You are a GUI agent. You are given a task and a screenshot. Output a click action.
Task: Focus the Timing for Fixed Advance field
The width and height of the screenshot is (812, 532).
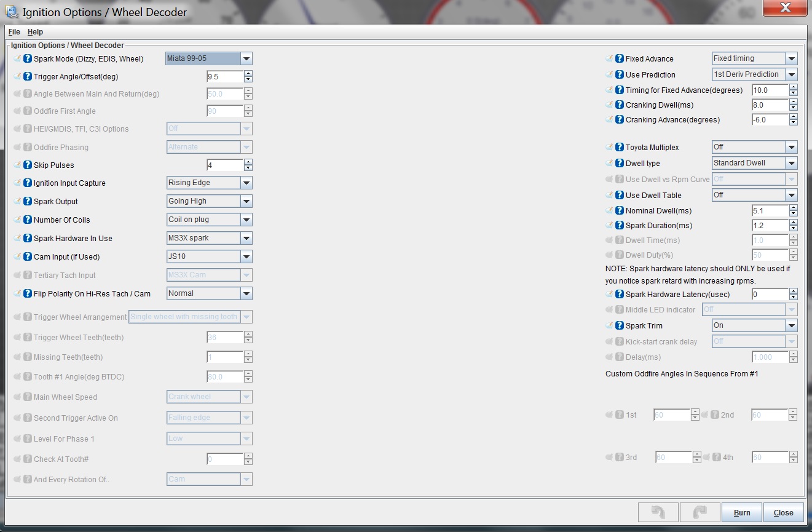pos(770,90)
